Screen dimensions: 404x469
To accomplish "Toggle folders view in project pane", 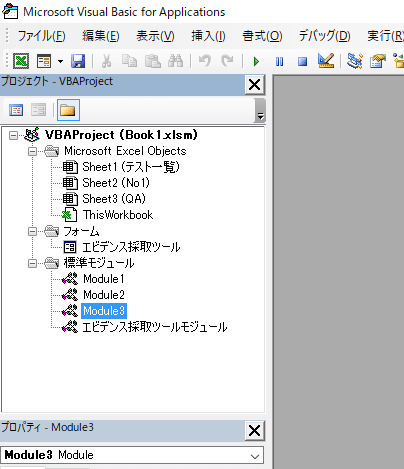I will (68, 110).
